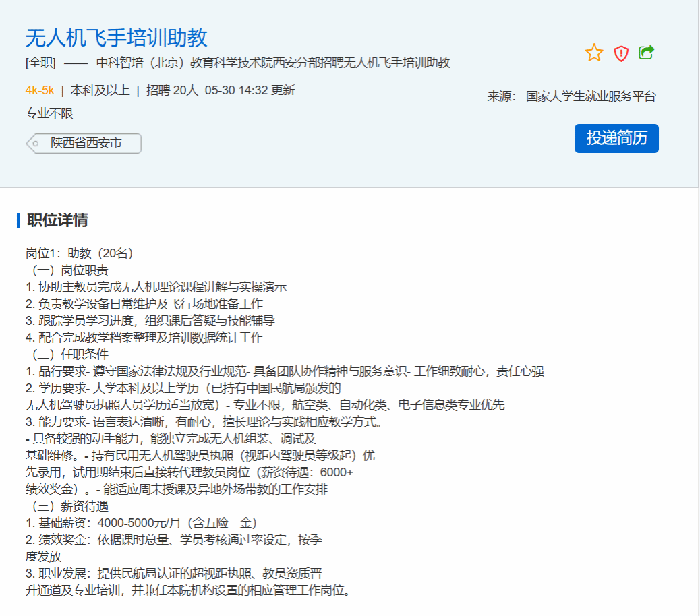
Task: Click the 岗位1：助教（20名）line
Action: point(80,253)
